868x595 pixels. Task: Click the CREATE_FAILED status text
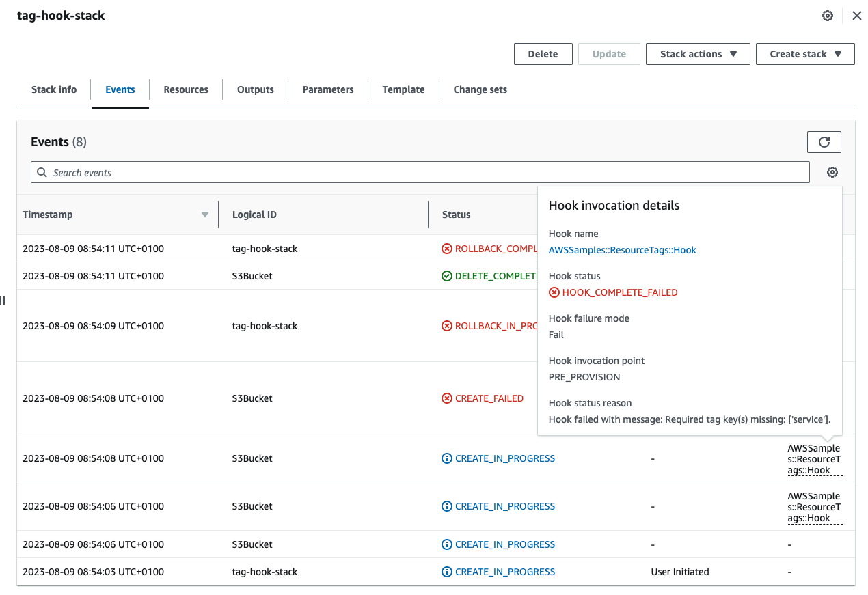pyautogui.click(x=489, y=398)
